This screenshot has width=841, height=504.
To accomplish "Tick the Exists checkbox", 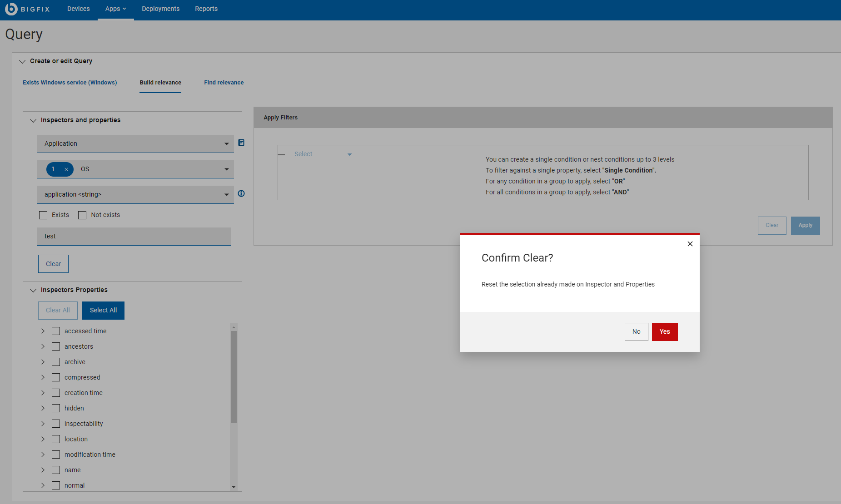I will [44, 215].
